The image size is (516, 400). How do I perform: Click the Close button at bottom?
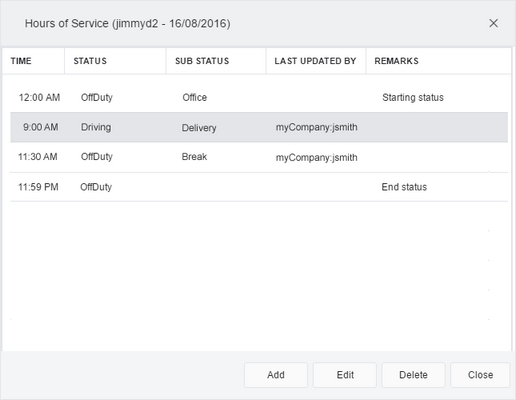click(x=480, y=375)
